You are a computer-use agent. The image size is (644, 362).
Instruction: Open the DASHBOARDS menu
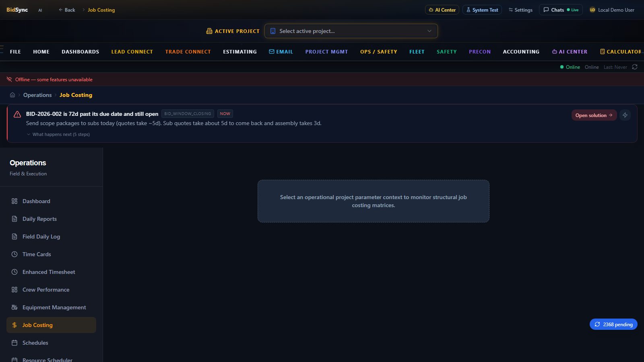[80, 51]
